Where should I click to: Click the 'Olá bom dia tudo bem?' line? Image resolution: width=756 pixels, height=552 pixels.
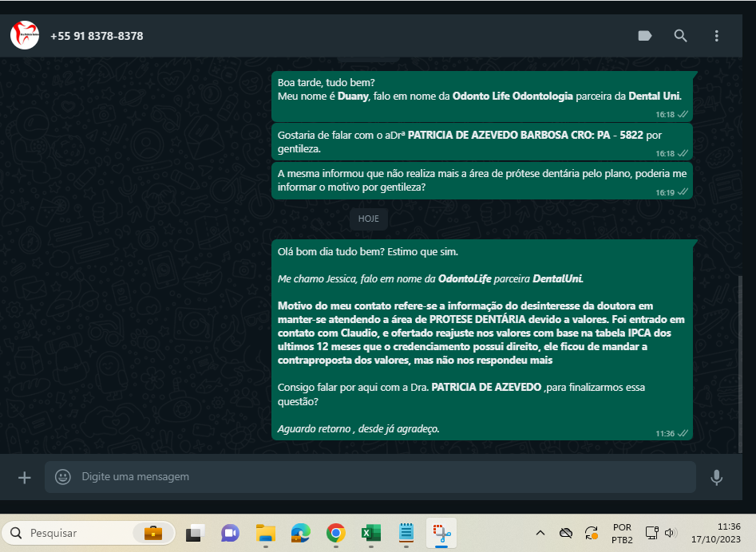368,252
